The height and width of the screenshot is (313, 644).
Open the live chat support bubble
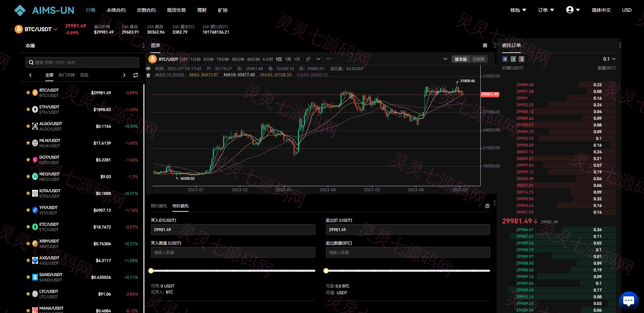pos(629,301)
